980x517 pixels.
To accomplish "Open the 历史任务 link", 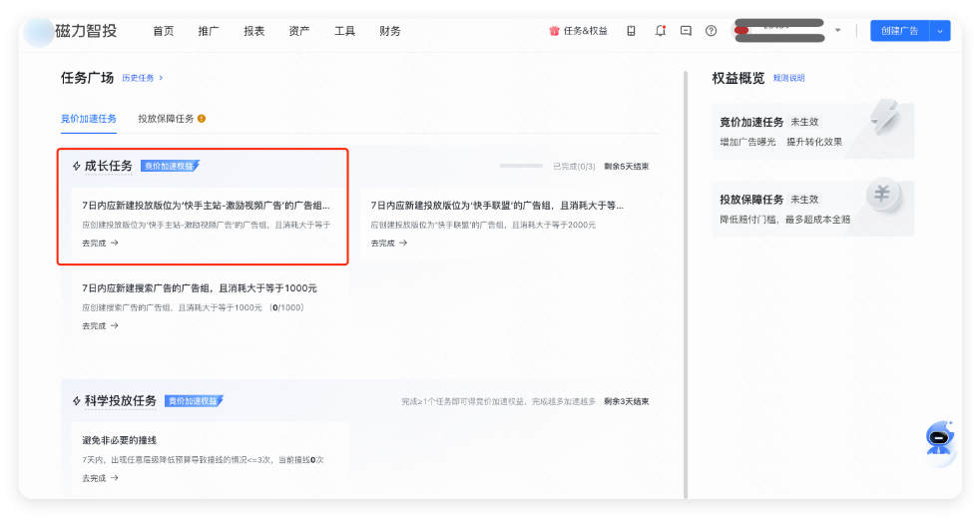I will coord(143,78).
